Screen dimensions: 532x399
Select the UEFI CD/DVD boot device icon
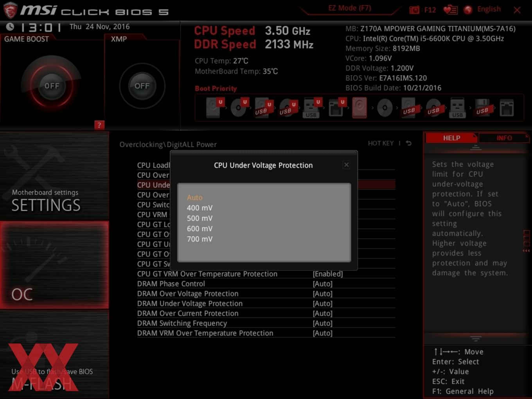pos(239,108)
